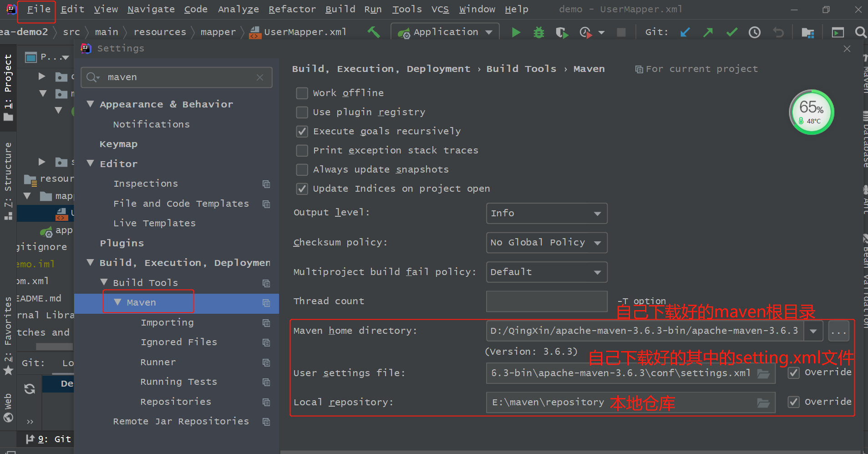
Task: Click the Git rollback undo icon
Action: 778,32
